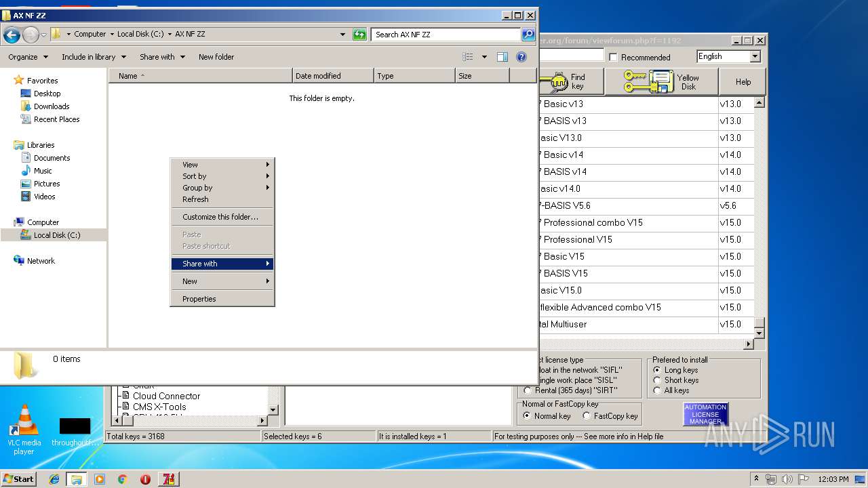Sort by the Name column header

[201, 76]
